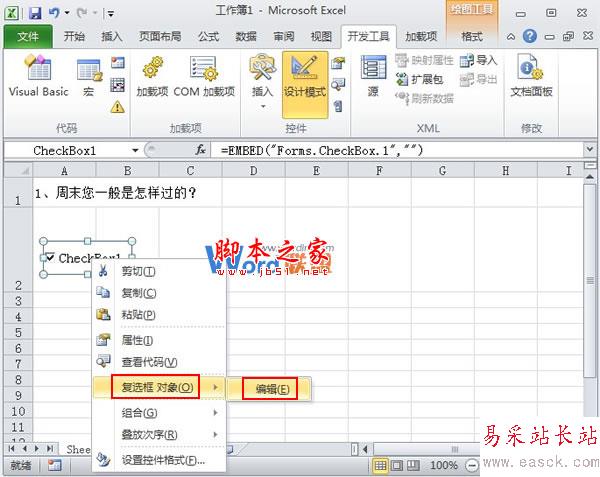The image size is (600, 477).
Task: Open the 文件 File tab
Action: (28, 37)
